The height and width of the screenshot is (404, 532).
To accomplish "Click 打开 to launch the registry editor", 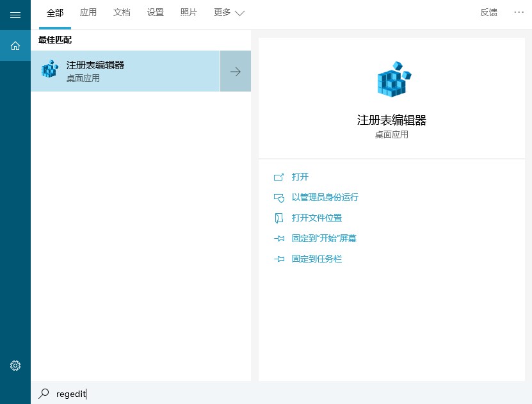I will point(300,177).
